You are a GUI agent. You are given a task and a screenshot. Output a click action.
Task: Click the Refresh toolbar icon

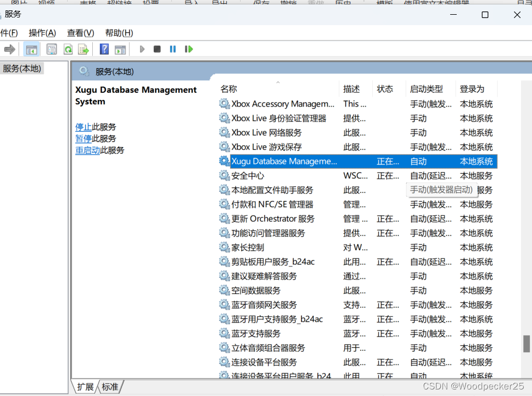pos(68,50)
